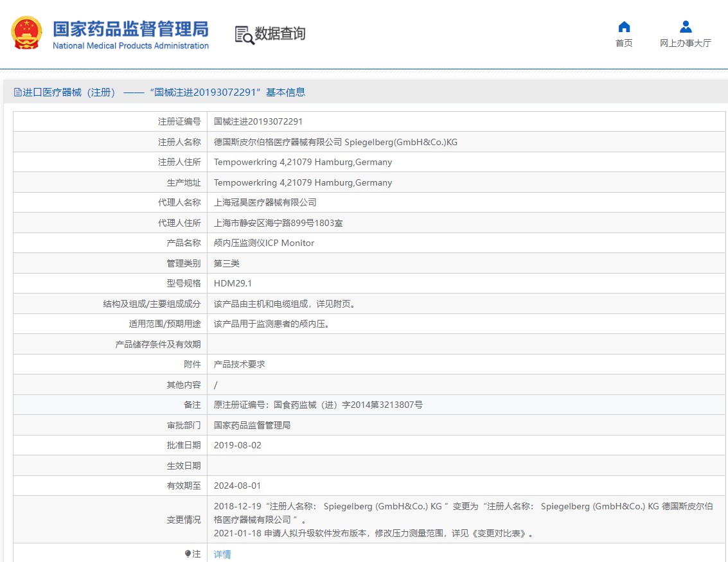Select the 2021-01-18 change record text

373,533
